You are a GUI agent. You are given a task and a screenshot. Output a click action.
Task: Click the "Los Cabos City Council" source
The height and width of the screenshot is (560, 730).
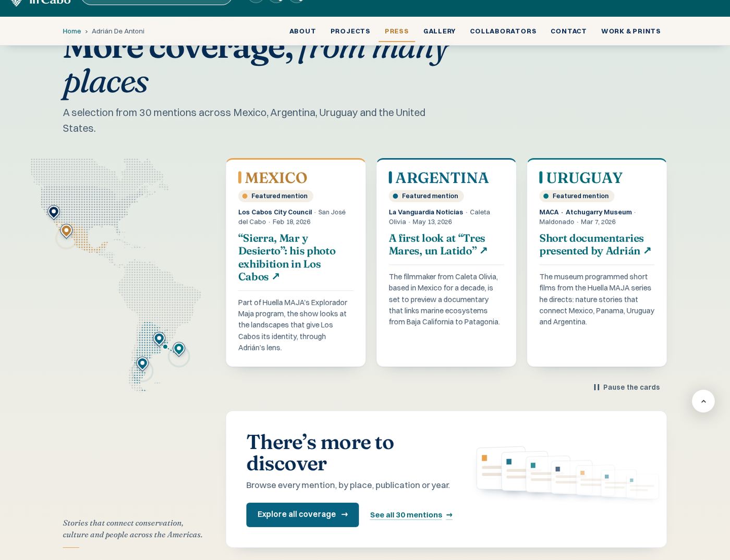pos(275,212)
